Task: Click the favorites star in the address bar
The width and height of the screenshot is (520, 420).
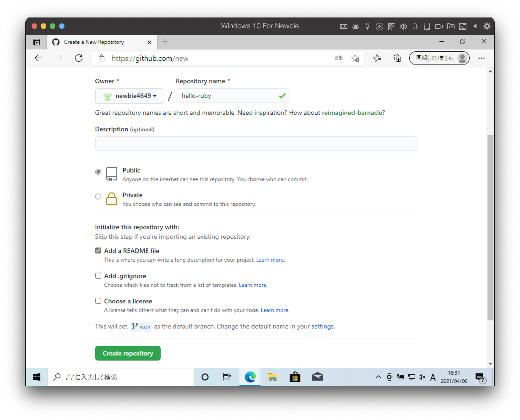Action: click(x=355, y=58)
